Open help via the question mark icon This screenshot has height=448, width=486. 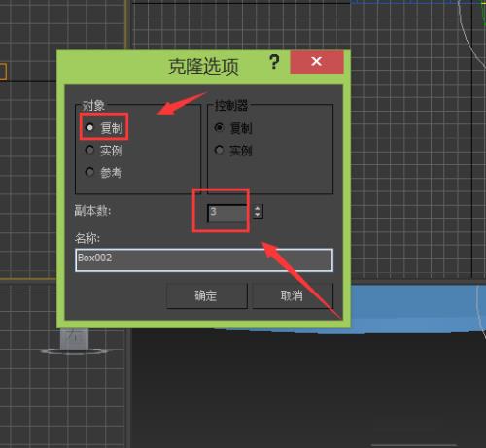pyautogui.click(x=274, y=62)
